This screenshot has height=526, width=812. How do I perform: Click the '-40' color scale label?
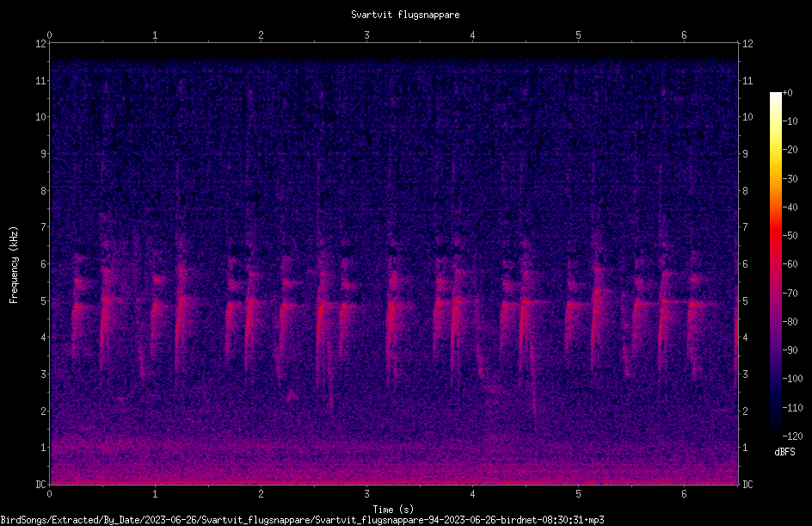(x=790, y=207)
